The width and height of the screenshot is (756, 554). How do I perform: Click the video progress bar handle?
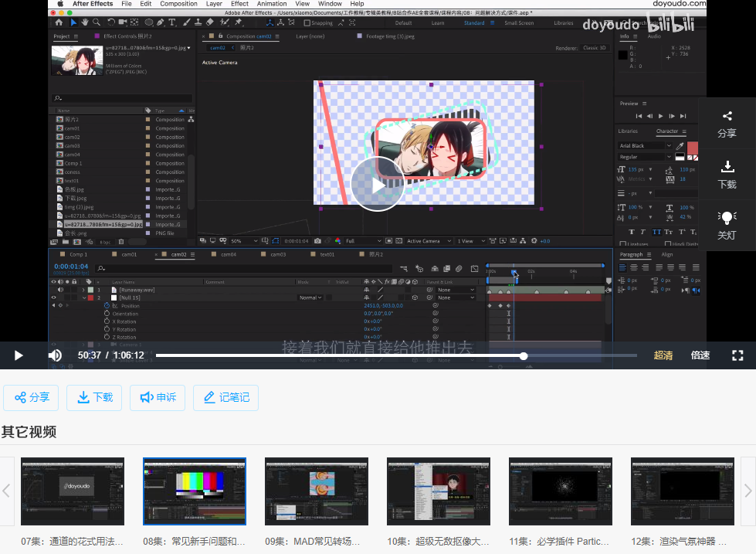click(524, 356)
